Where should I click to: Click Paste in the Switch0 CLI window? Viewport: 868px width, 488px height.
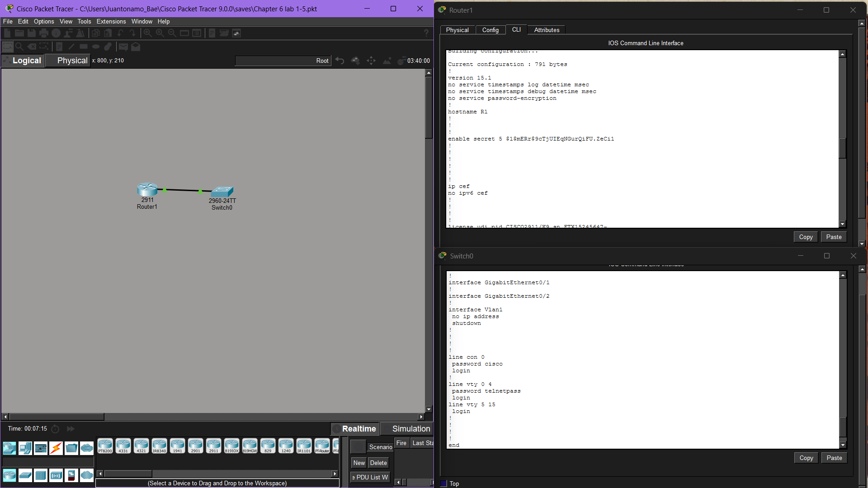pos(834,458)
